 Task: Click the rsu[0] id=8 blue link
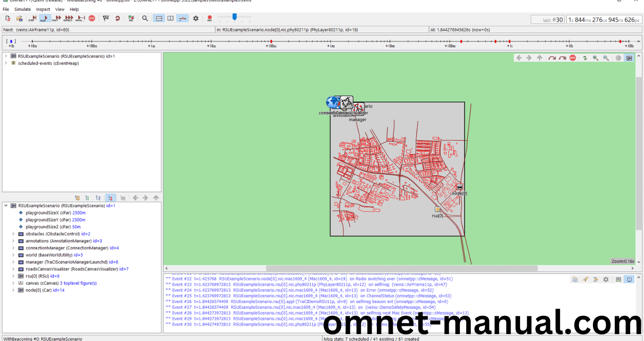(x=55, y=276)
